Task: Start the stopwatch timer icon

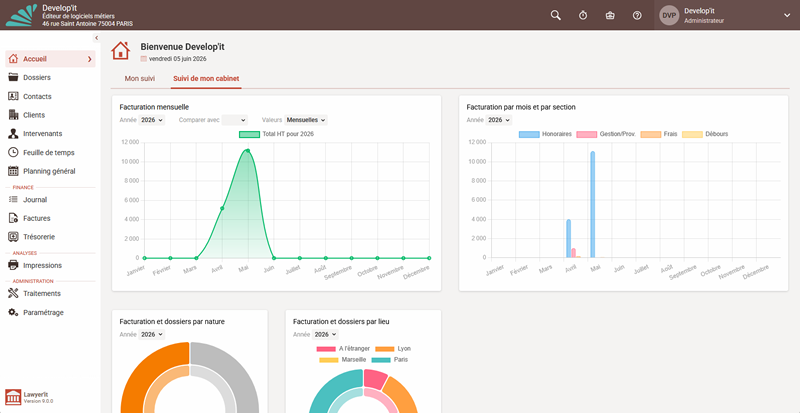Action: click(583, 15)
